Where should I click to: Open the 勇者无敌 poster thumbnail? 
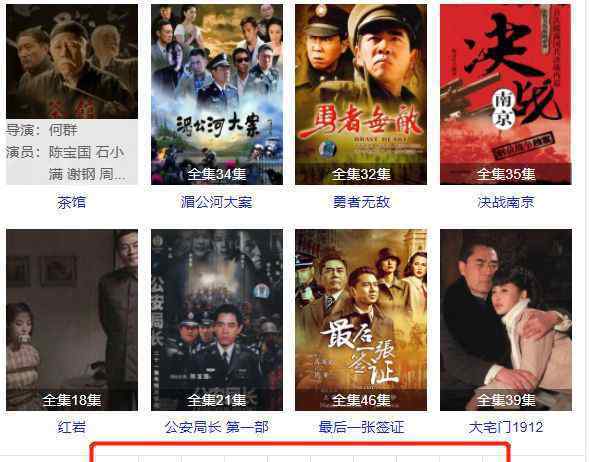click(361, 94)
